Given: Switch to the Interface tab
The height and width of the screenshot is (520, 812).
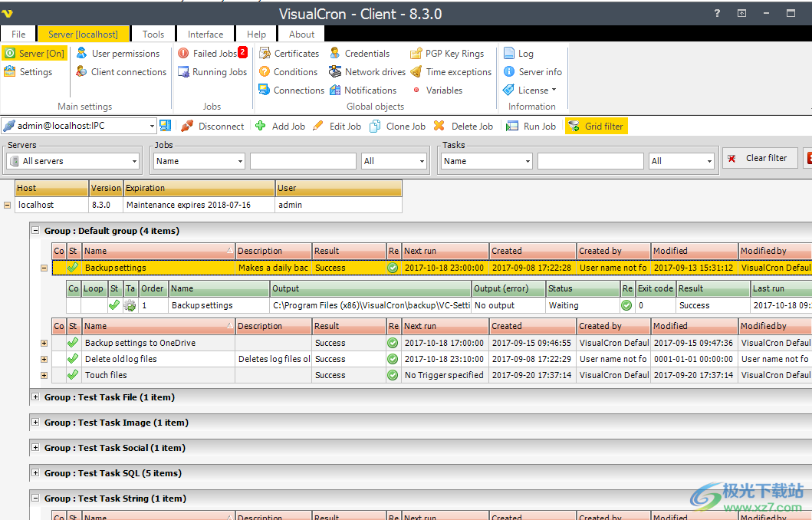Looking at the screenshot, I should [x=205, y=35].
